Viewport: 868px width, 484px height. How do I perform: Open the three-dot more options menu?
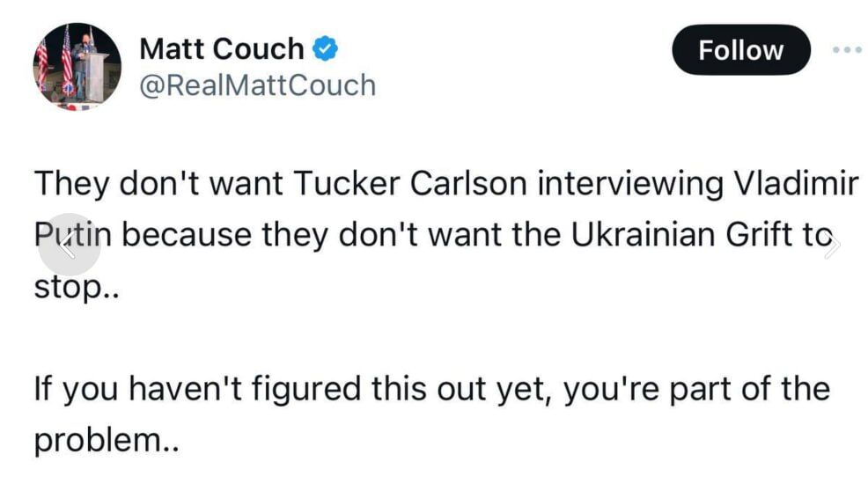pos(847,50)
